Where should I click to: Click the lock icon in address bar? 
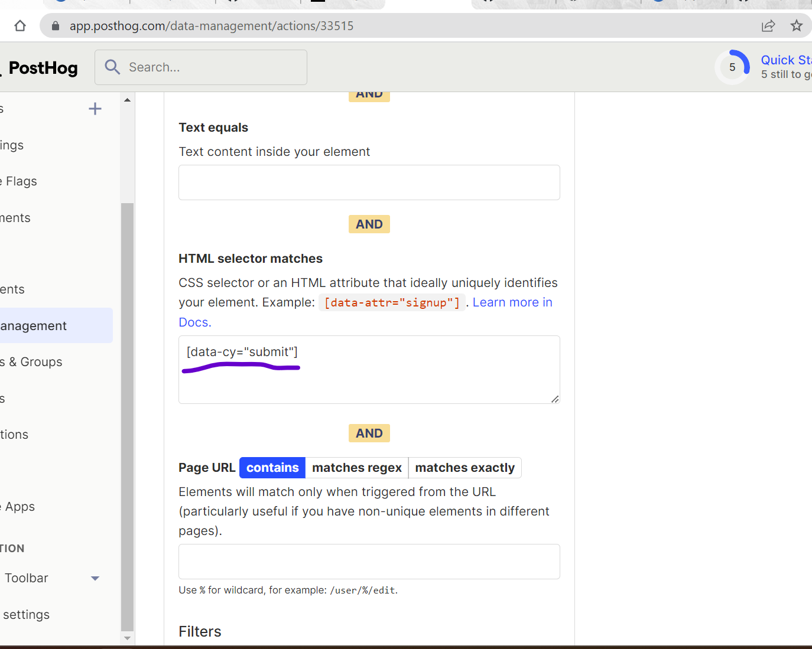tap(56, 26)
